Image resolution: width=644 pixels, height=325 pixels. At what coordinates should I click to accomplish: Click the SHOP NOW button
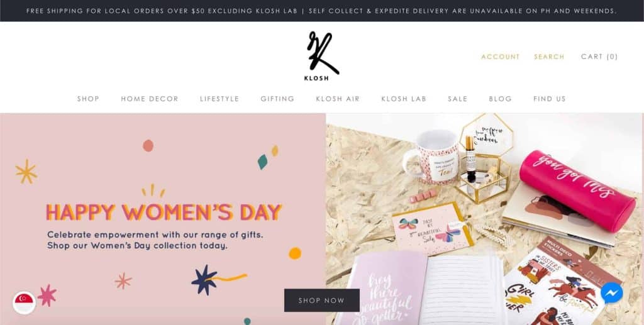322,300
